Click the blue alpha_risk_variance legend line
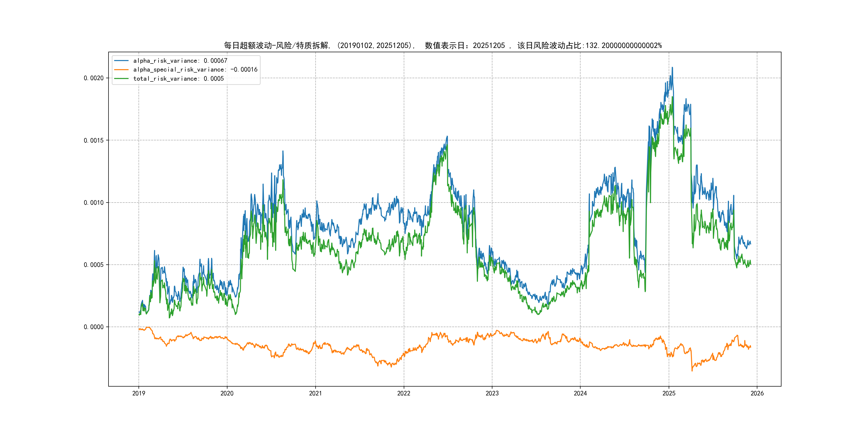 [121, 61]
